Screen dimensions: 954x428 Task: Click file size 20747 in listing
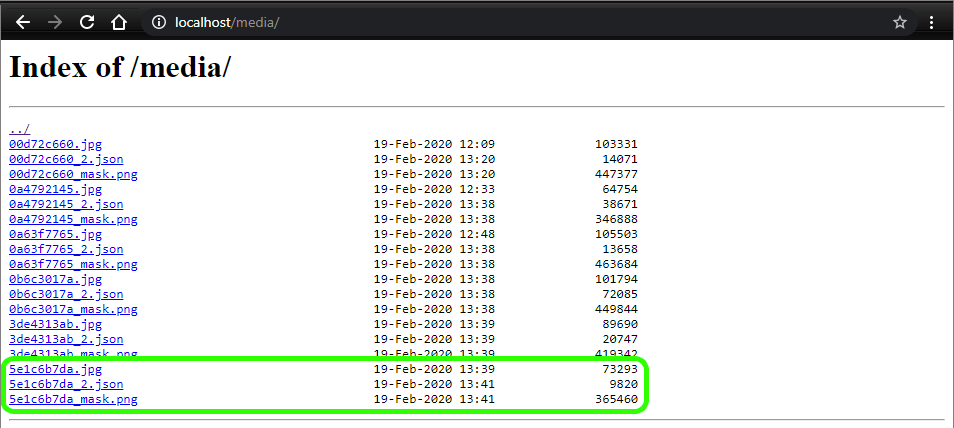pos(620,340)
